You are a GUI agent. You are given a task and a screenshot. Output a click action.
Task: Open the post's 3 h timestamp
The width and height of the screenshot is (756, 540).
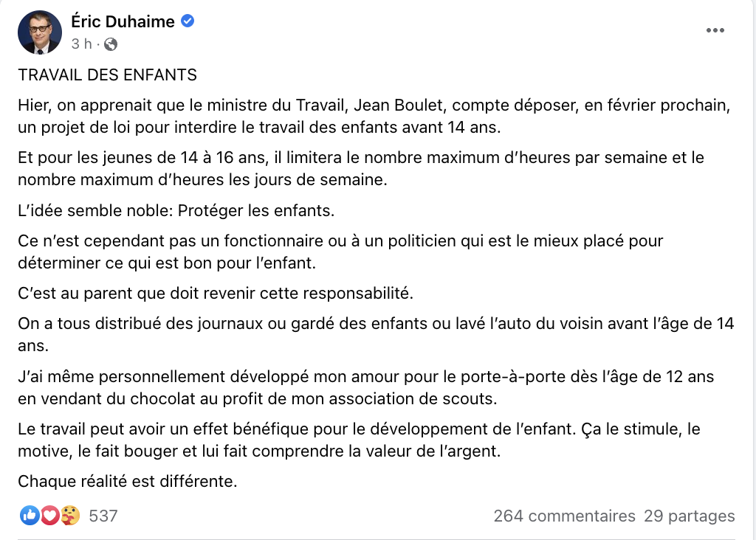(81, 44)
